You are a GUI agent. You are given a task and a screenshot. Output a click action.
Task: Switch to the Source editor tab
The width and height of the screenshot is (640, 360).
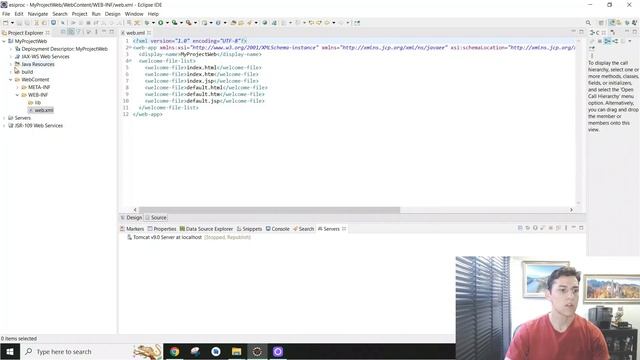[156, 218]
